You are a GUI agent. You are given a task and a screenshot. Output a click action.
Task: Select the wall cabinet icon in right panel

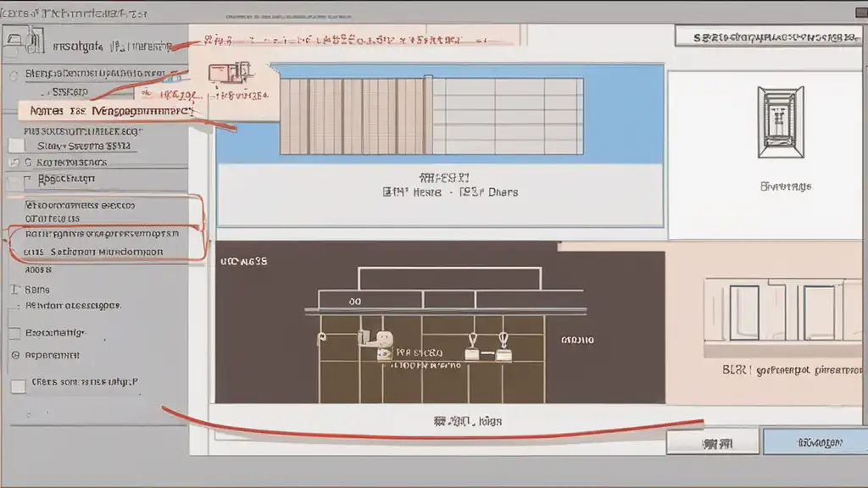pyautogui.click(x=781, y=122)
